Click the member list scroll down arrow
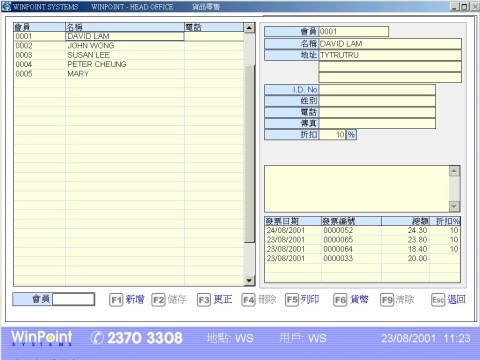Viewport: 480px width, 360px height. coord(249,281)
